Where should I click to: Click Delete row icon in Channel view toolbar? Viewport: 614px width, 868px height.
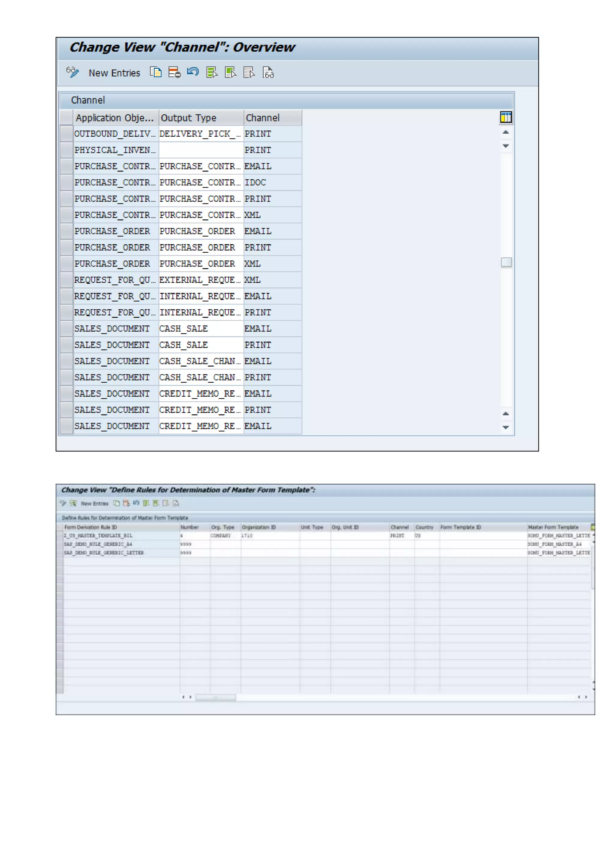pyautogui.click(x=174, y=72)
